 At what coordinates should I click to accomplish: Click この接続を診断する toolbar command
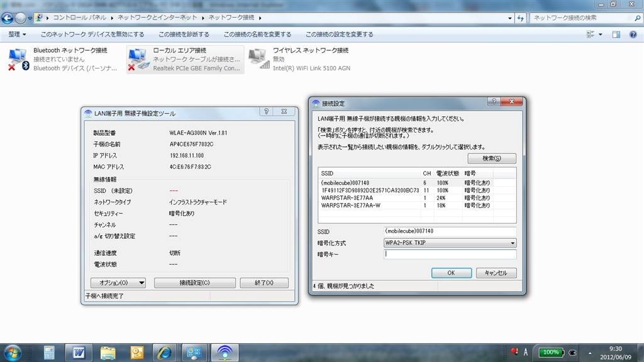(184, 35)
